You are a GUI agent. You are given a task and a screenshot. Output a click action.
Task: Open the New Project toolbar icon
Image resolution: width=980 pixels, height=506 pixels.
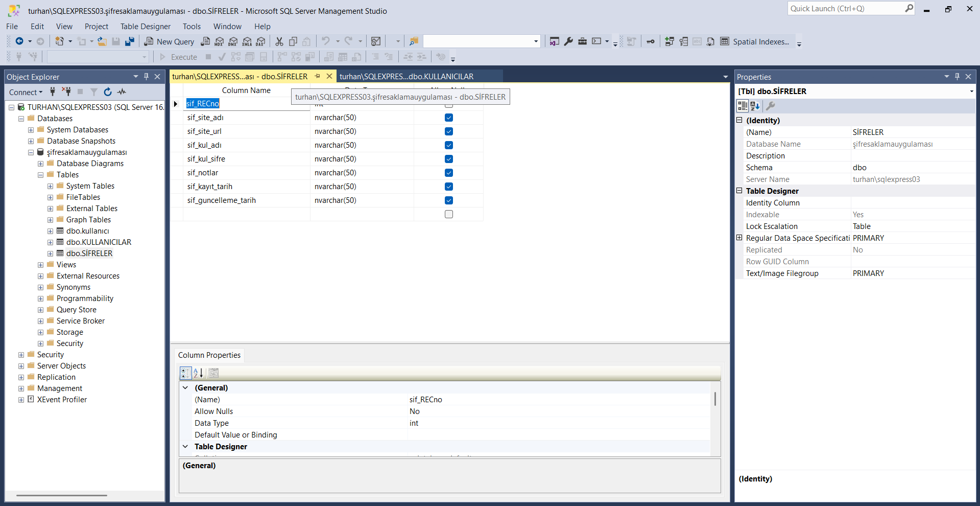60,41
